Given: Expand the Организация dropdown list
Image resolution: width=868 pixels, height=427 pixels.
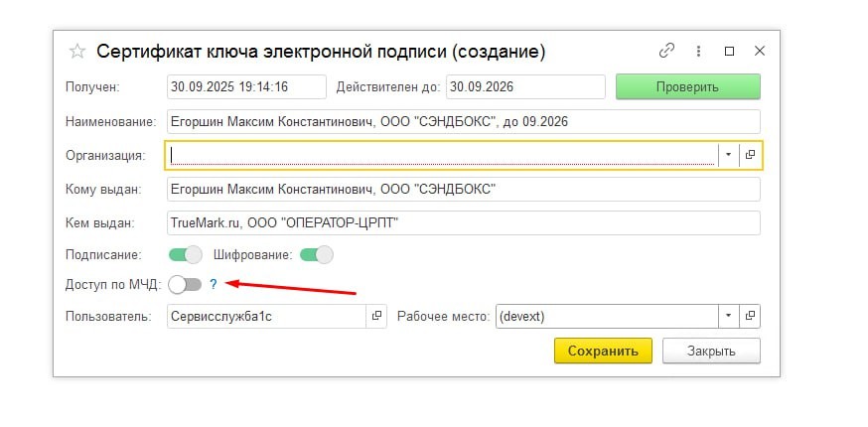Looking at the screenshot, I should pos(728,155).
